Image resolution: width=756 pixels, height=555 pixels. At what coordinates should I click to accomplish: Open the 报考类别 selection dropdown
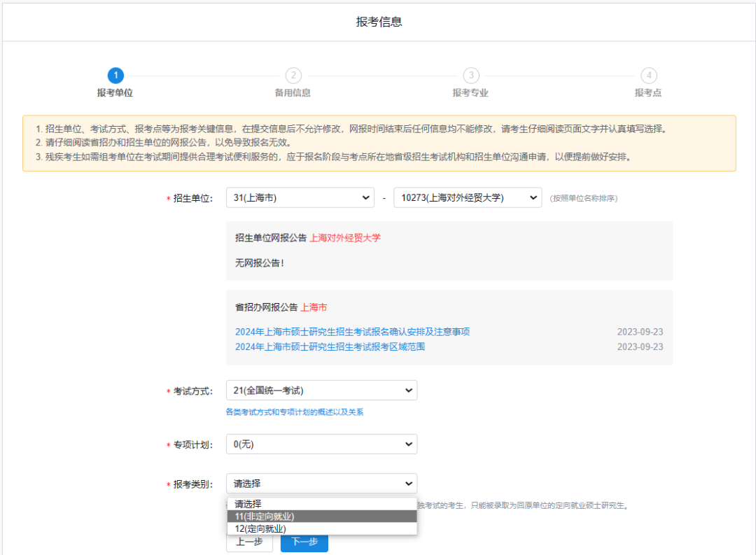coord(321,483)
